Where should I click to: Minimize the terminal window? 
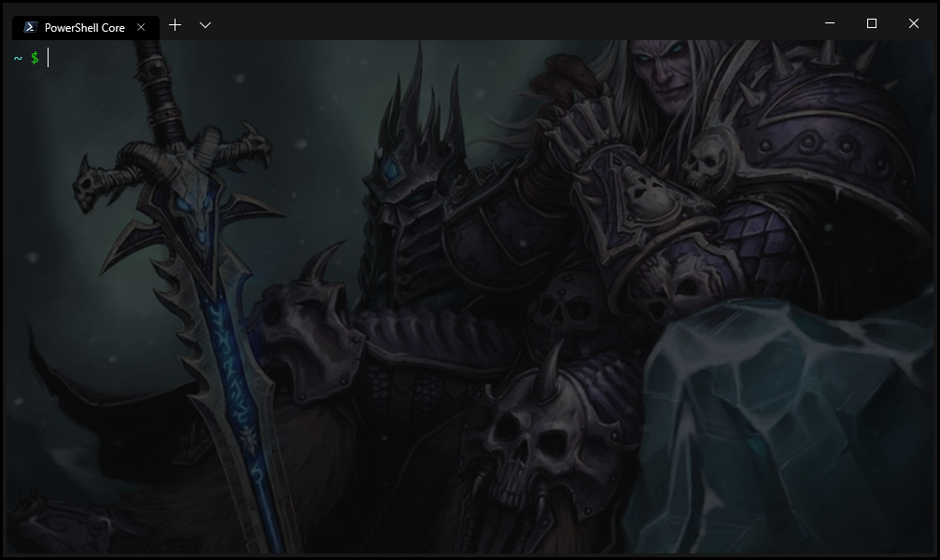point(830,23)
